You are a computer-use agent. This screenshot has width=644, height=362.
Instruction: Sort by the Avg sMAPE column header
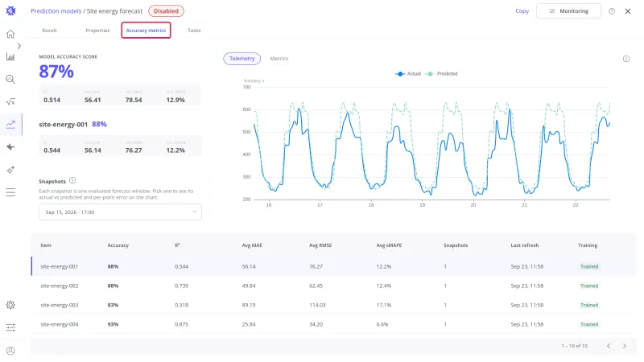pyautogui.click(x=389, y=245)
